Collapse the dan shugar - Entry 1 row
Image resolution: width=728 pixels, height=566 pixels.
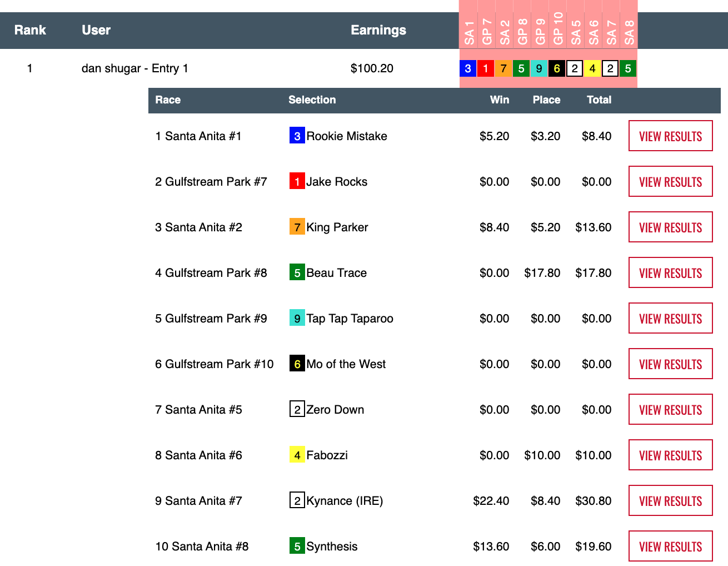tap(134, 68)
